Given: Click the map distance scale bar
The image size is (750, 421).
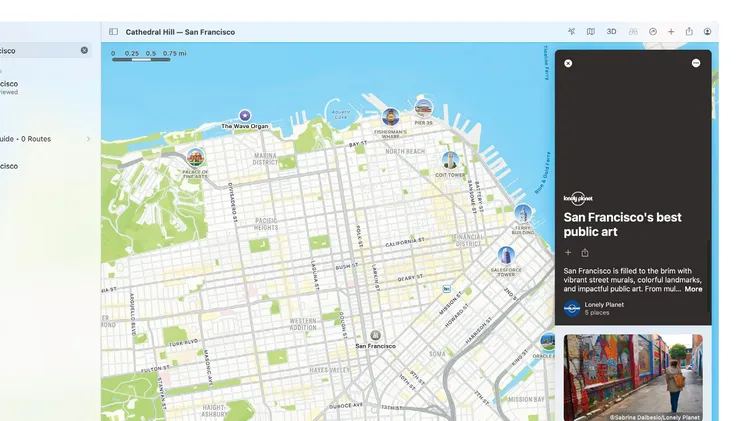Looking at the screenshot, I should [141, 59].
